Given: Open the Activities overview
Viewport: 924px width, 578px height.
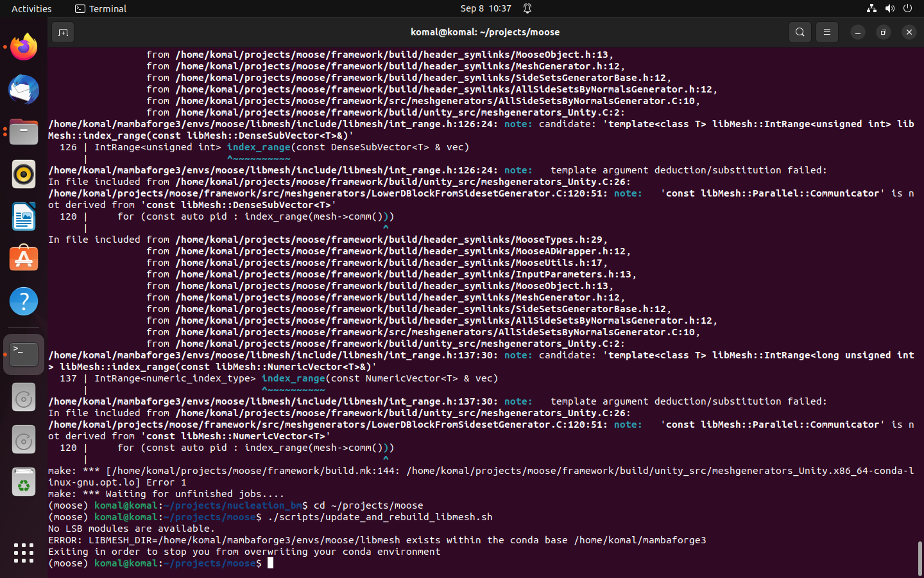Looking at the screenshot, I should [31, 8].
